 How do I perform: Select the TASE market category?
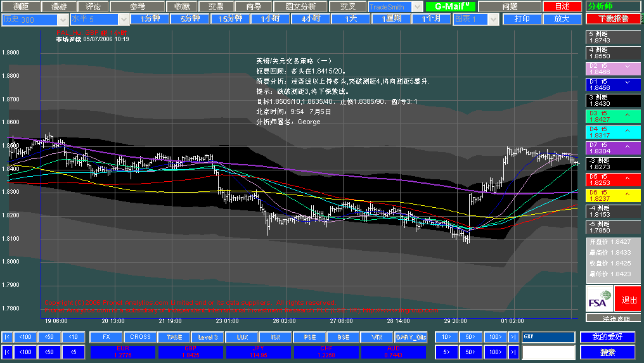[174, 337]
